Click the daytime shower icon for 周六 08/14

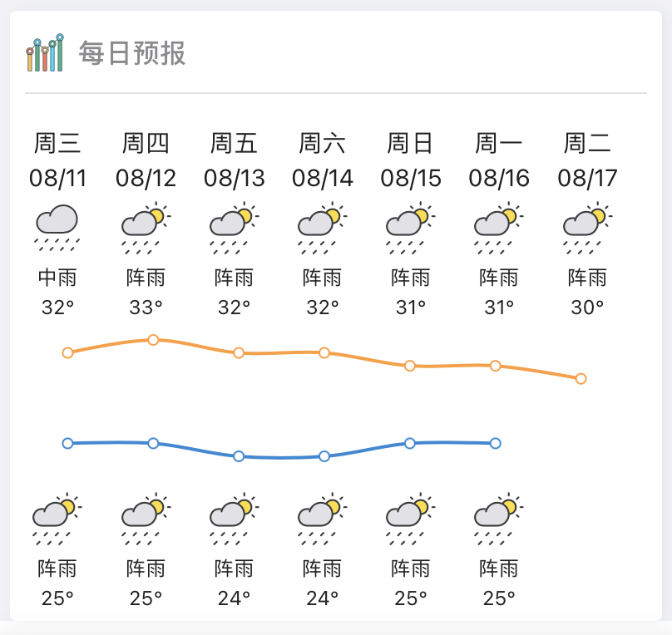click(x=323, y=228)
